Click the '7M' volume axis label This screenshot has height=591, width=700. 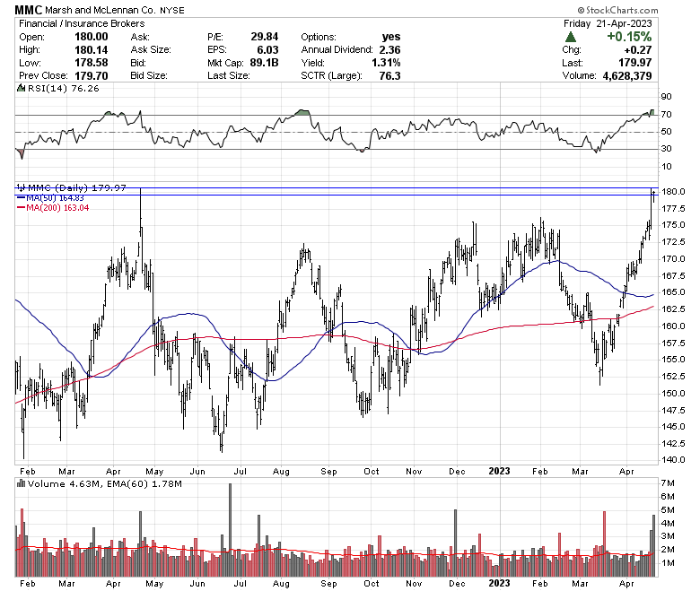[668, 483]
